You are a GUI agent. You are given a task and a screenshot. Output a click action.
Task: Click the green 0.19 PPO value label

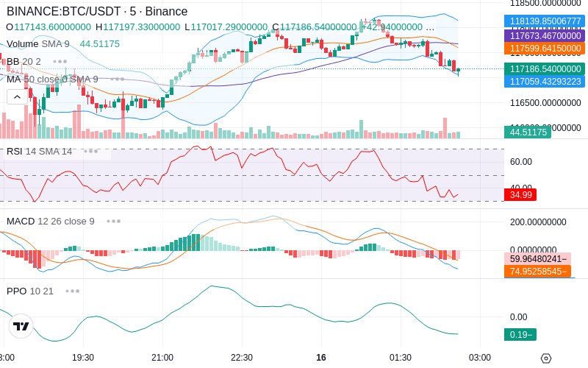pyautogui.click(x=520, y=334)
